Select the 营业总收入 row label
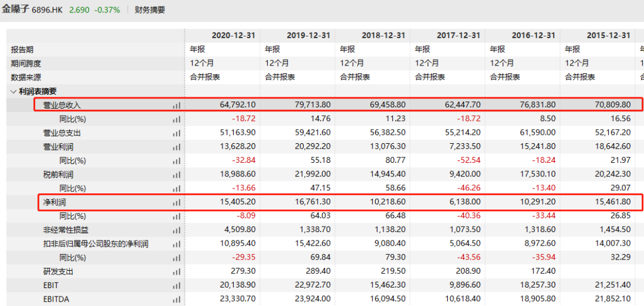The width and height of the screenshot is (644, 306). [x=62, y=105]
